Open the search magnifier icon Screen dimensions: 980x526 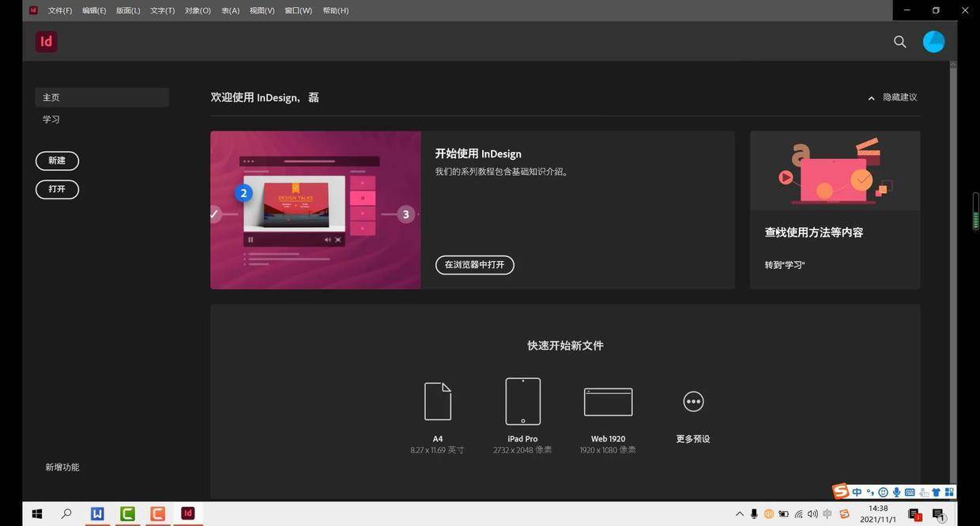point(899,42)
